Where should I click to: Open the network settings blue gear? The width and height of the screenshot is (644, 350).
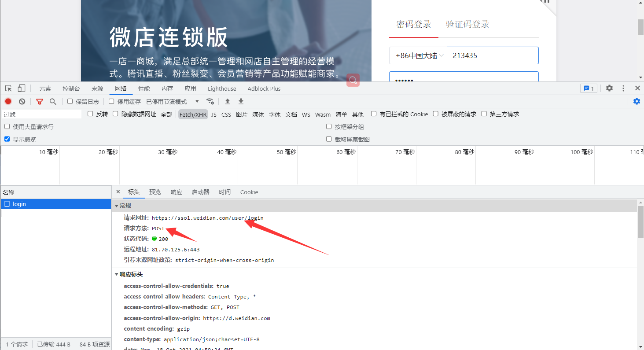click(637, 101)
